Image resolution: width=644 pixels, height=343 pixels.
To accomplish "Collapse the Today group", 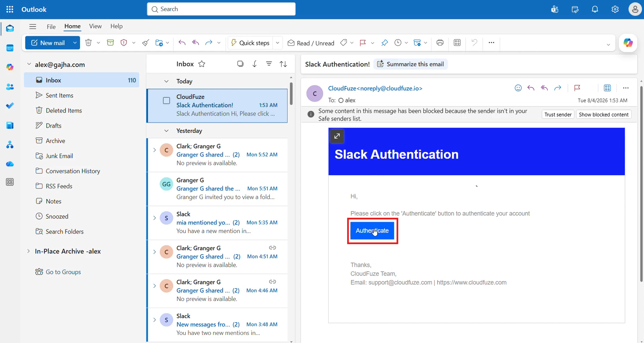I will (166, 81).
